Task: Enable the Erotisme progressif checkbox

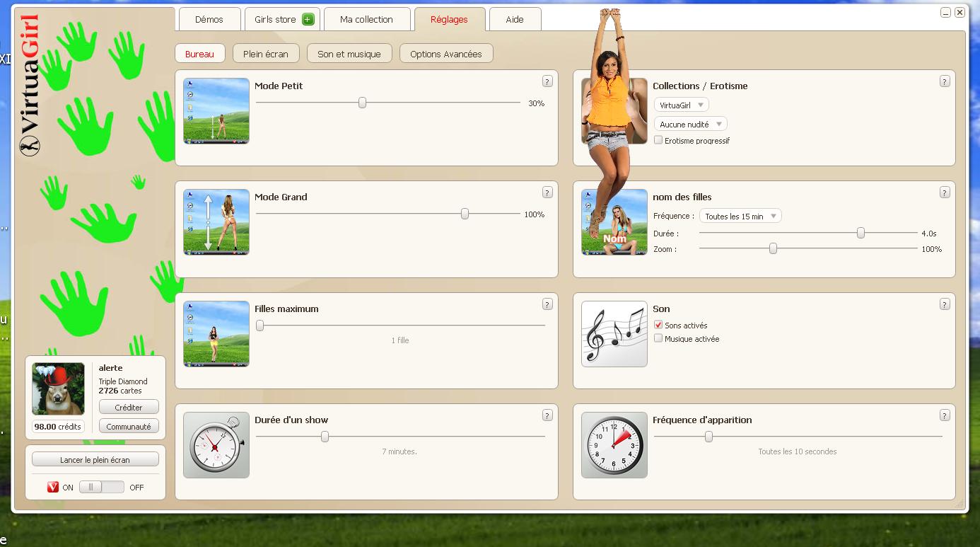Action: click(x=658, y=140)
